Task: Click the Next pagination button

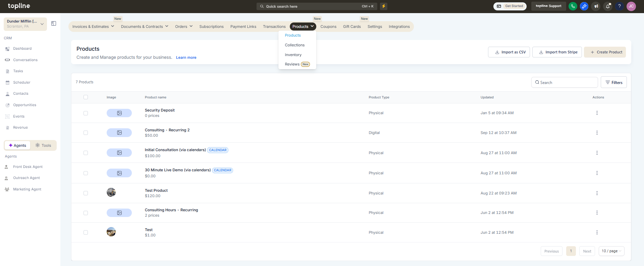Action: (x=587, y=251)
